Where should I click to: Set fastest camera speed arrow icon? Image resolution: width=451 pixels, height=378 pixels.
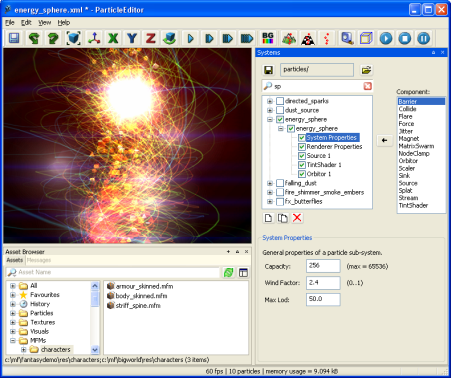click(247, 38)
